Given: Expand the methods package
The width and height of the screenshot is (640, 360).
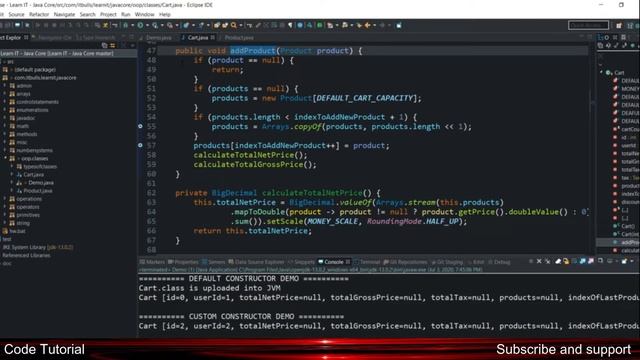Looking at the screenshot, I should click(4, 134).
